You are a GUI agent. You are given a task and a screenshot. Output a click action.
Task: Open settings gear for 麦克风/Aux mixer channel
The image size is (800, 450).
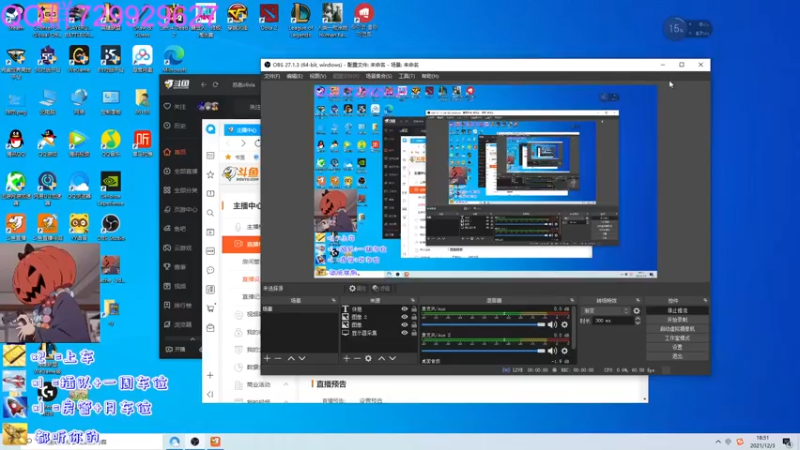point(564,324)
